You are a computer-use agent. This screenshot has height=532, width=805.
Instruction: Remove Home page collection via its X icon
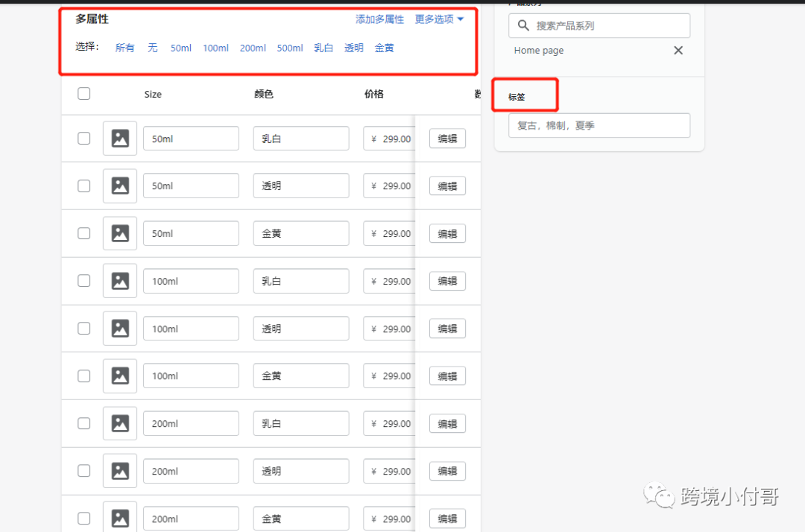click(678, 50)
